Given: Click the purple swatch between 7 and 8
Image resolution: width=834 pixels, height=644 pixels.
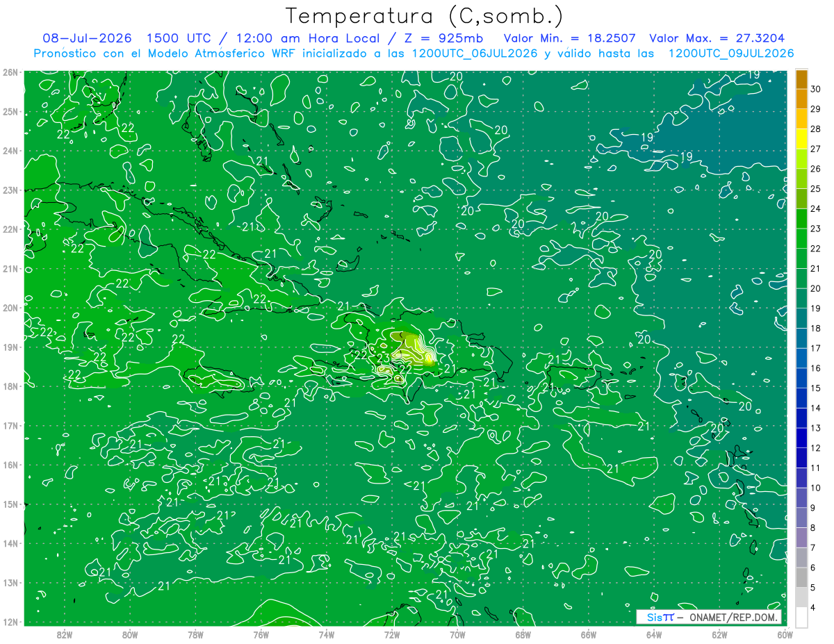Looking at the screenshot, I should click(801, 537).
